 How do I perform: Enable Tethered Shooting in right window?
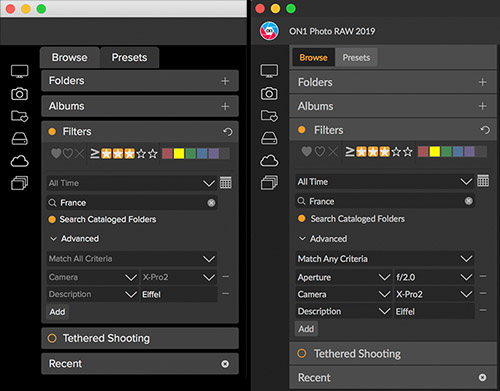pyautogui.click(x=302, y=353)
